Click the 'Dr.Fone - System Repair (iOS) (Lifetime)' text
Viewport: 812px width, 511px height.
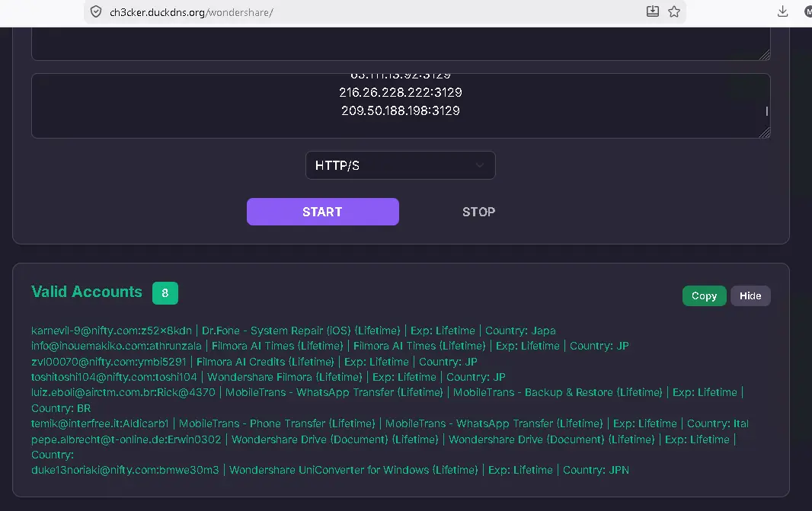click(301, 331)
